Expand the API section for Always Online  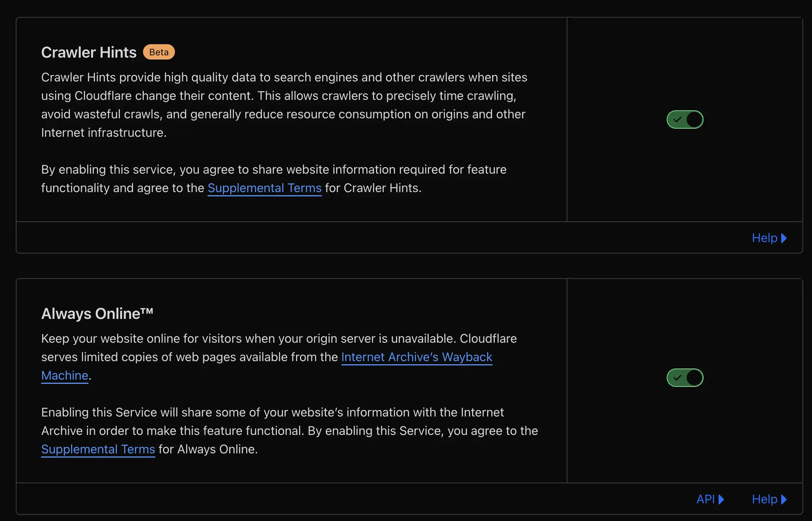point(710,499)
